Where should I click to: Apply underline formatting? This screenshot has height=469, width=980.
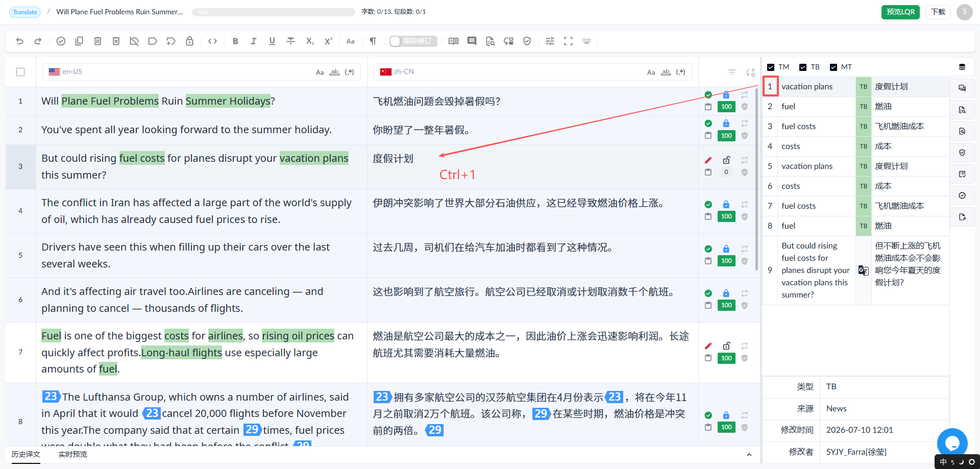click(x=272, y=41)
